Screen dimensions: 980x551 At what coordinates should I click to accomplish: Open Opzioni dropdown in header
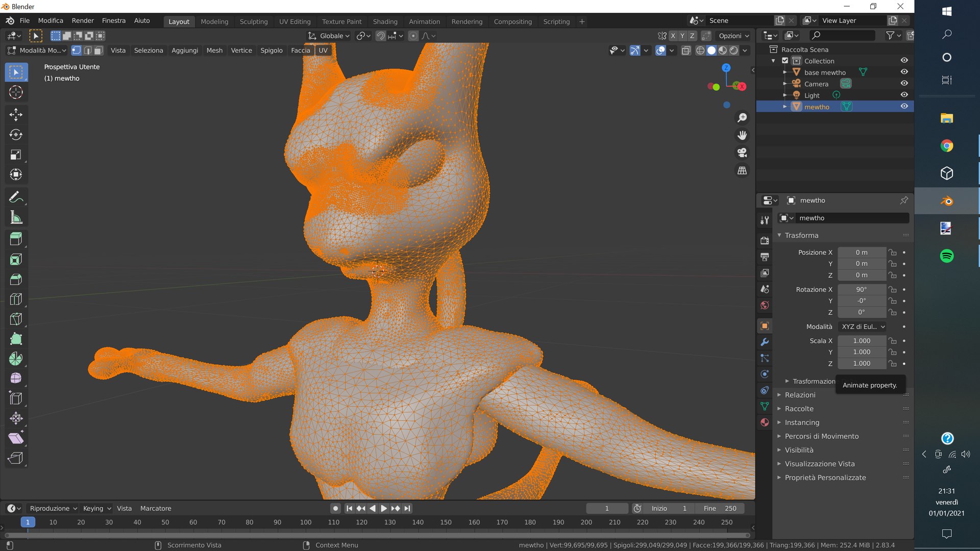point(733,36)
